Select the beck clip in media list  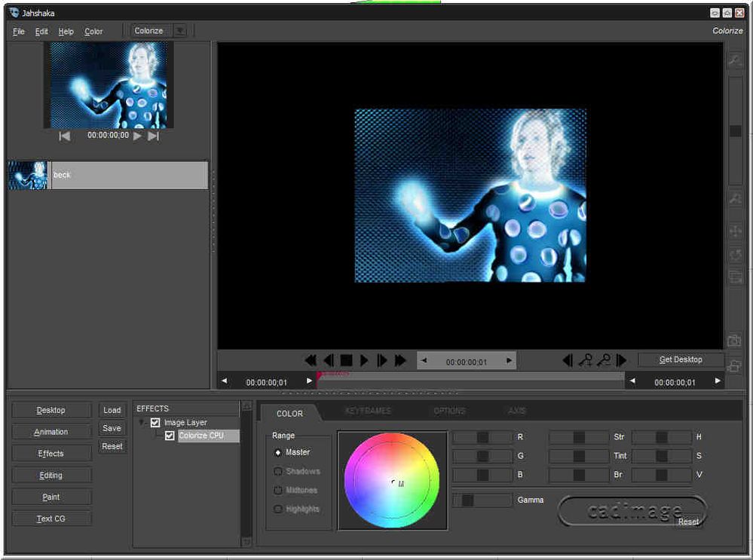coord(108,176)
